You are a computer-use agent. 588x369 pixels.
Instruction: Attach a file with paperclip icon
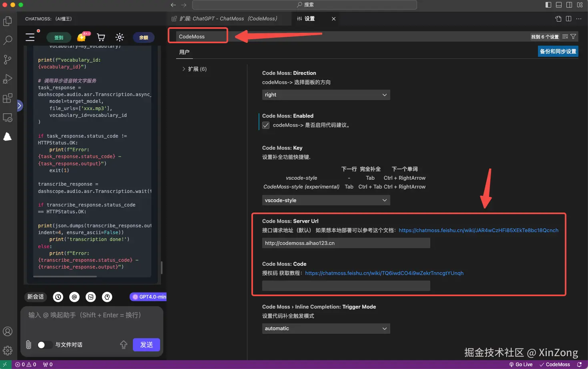point(28,345)
